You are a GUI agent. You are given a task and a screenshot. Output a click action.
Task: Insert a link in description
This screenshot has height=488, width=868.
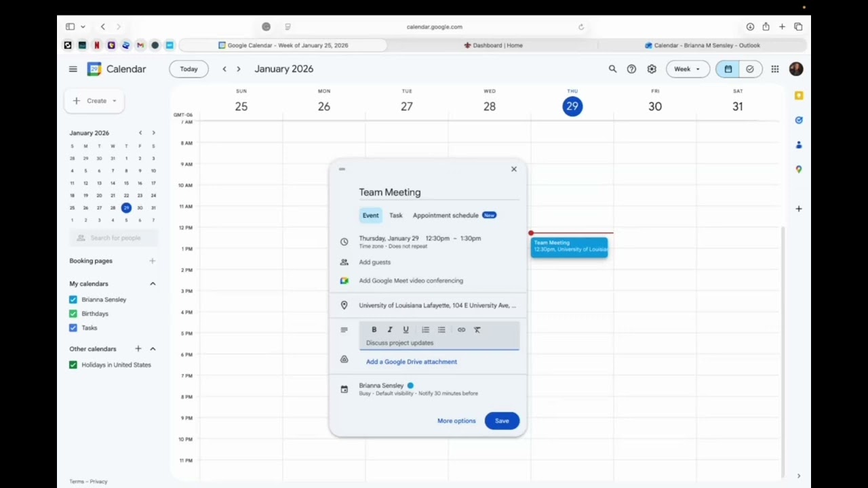[461, 329]
